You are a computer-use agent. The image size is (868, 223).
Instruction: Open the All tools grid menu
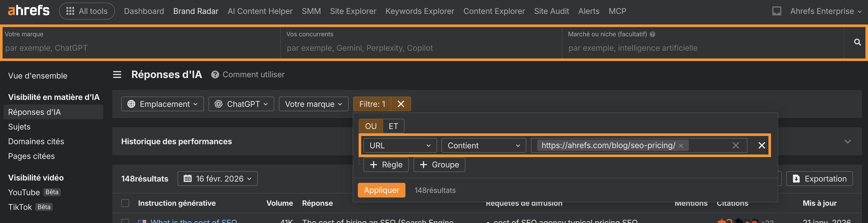[87, 11]
